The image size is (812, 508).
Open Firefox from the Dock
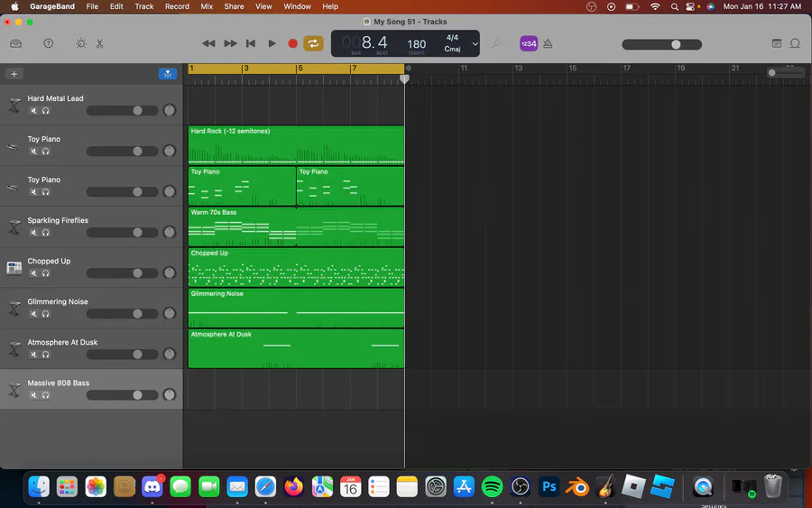pyautogui.click(x=293, y=486)
